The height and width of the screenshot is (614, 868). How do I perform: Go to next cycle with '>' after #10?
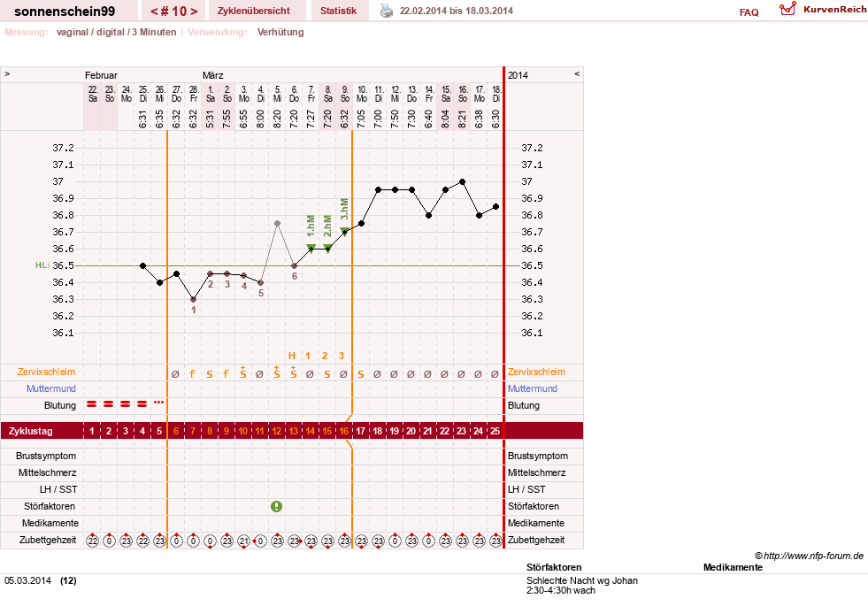[x=194, y=12]
